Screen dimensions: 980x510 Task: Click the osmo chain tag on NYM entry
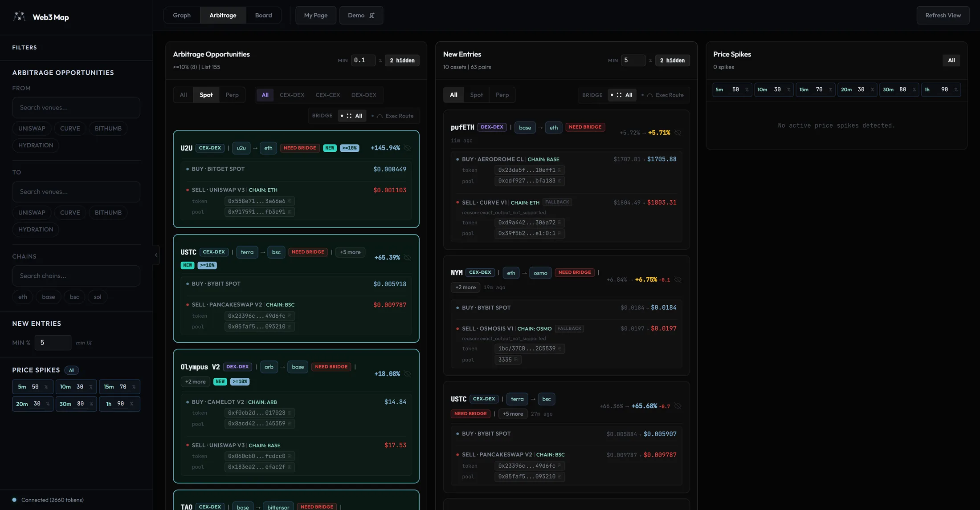(x=540, y=273)
